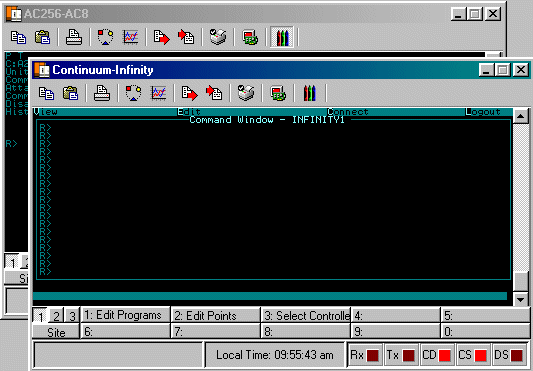Click the '3: Select Controlle' function button
Viewport: 533px width, 371px height.
coord(306,315)
